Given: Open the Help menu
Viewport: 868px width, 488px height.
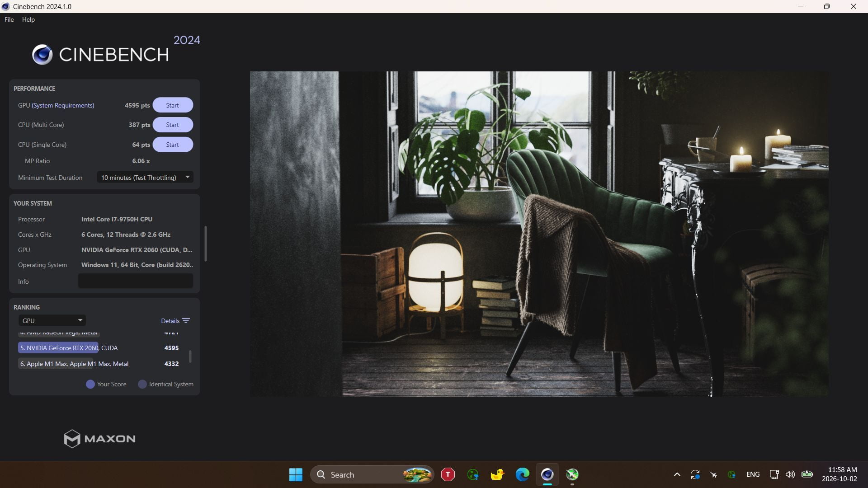Looking at the screenshot, I should (28, 19).
